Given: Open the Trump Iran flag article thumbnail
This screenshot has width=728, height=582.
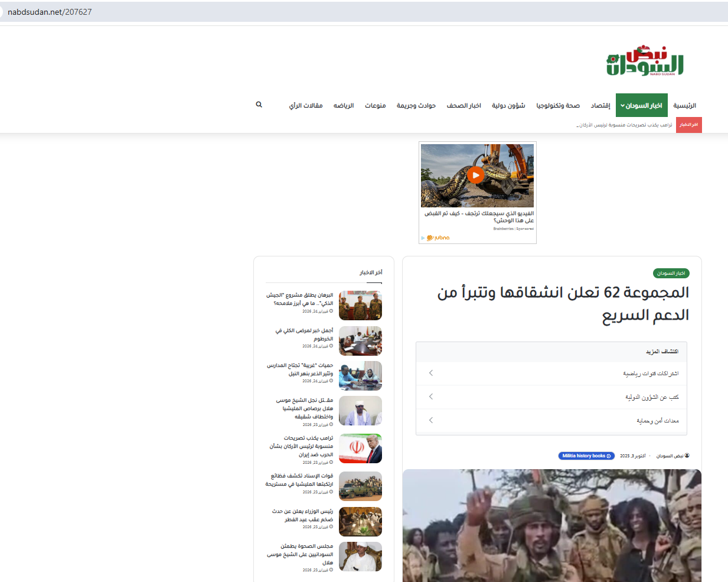Looking at the screenshot, I should tap(360, 448).
